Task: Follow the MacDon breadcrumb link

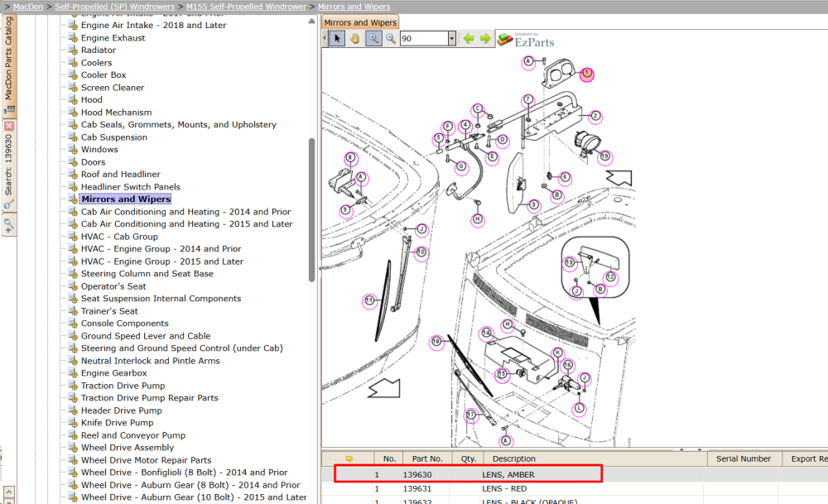Action: pyautogui.click(x=28, y=7)
